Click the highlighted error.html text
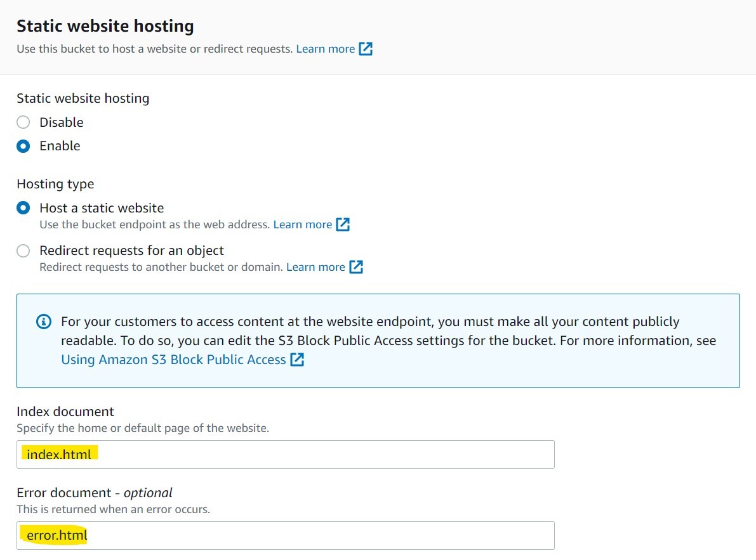 (54, 535)
